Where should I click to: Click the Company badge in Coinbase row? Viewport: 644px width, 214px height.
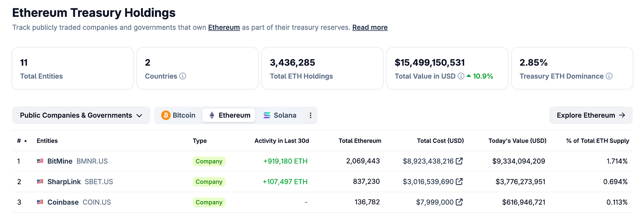tap(209, 202)
